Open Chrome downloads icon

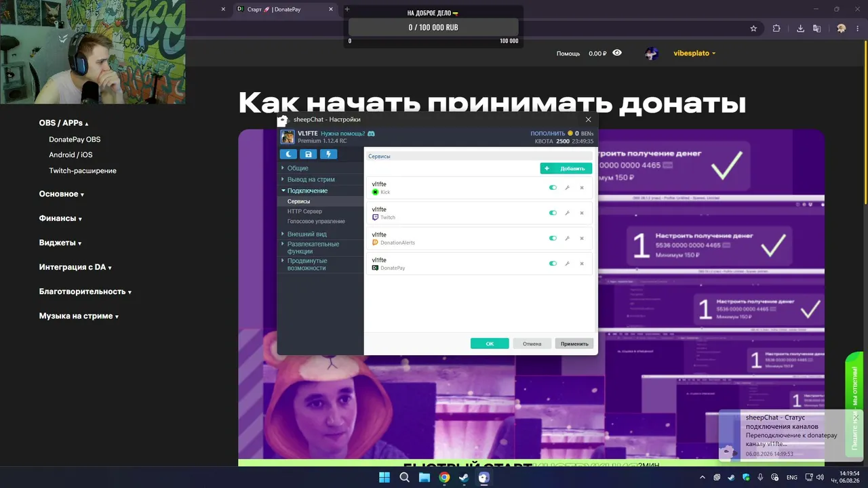pos(800,28)
